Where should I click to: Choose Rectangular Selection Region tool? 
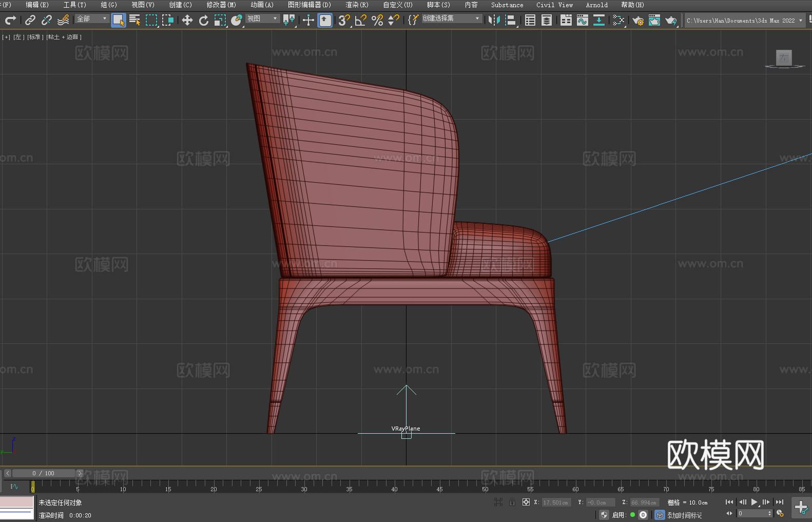(x=151, y=20)
